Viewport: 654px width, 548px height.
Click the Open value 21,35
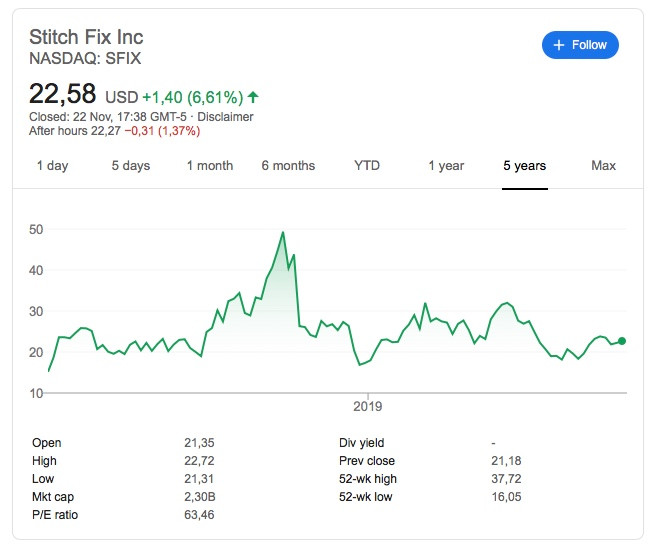click(199, 443)
